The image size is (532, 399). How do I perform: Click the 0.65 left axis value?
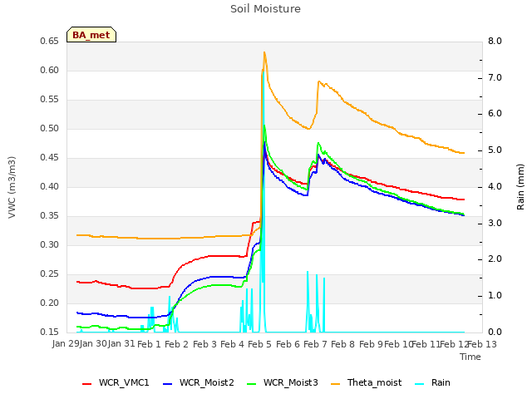tap(49, 41)
